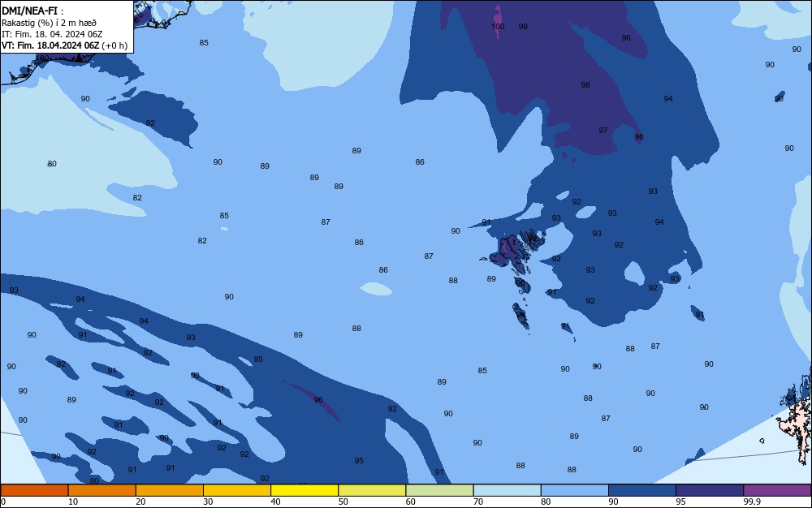Click the legend tick label "60"
Image resolution: width=812 pixels, height=508 pixels.
[x=411, y=502]
